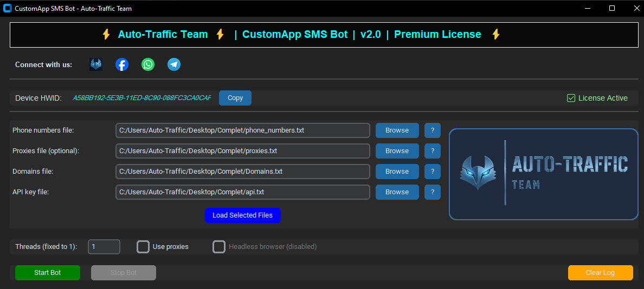Click the Auto-Traffic Team banner image
This screenshot has width=644, height=289.
[x=544, y=174]
